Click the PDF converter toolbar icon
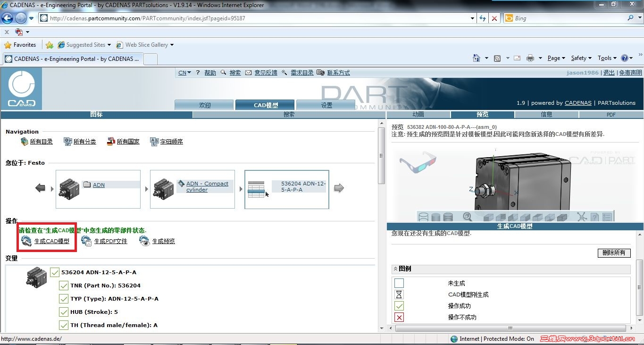The image size is (644, 345). (19, 32)
